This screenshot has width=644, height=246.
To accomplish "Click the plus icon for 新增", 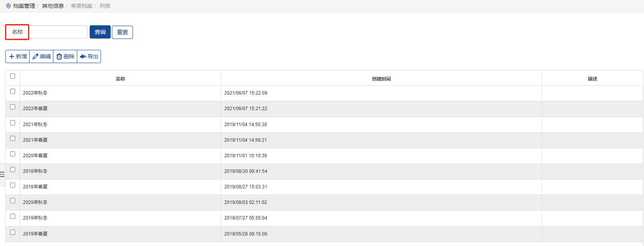I will click(x=12, y=56).
